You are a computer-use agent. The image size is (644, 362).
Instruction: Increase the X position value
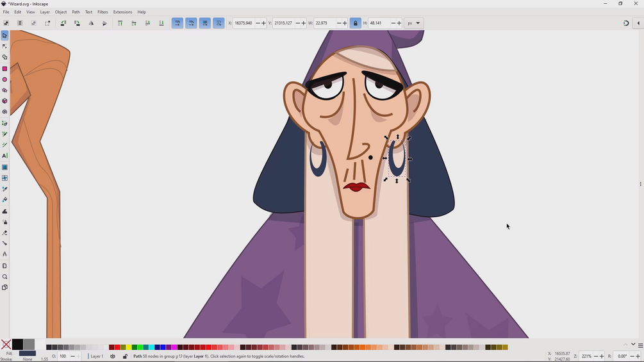pyautogui.click(x=263, y=23)
